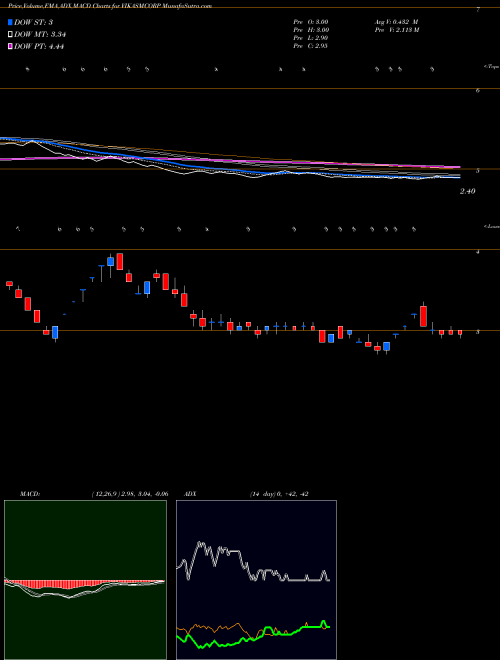Click the 'MACD:' panel heading

pos(29,494)
